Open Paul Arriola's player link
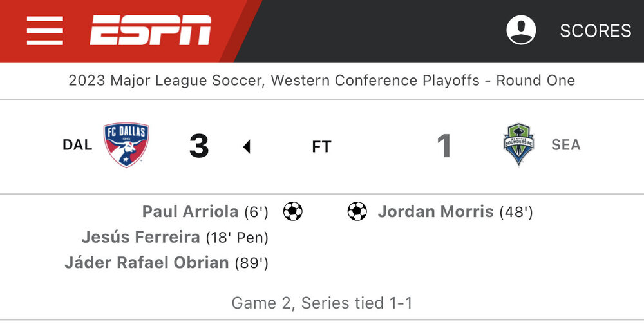644x324 pixels. pyautogui.click(x=191, y=212)
